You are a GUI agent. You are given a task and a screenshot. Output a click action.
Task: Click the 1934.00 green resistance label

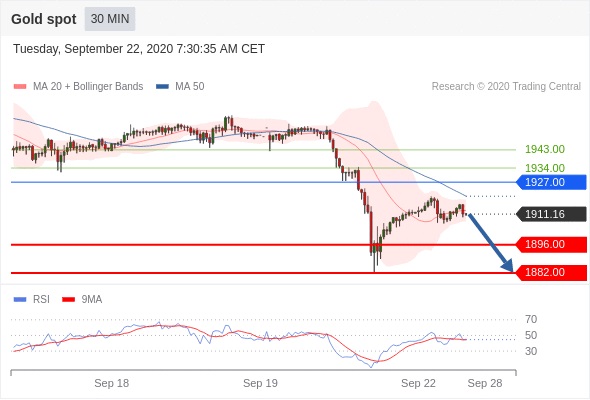point(545,168)
